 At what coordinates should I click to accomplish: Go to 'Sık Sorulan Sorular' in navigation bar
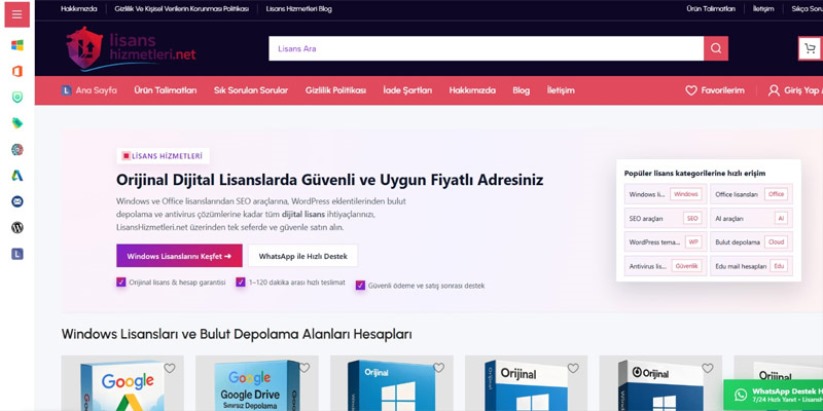click(x=250, y=90)
